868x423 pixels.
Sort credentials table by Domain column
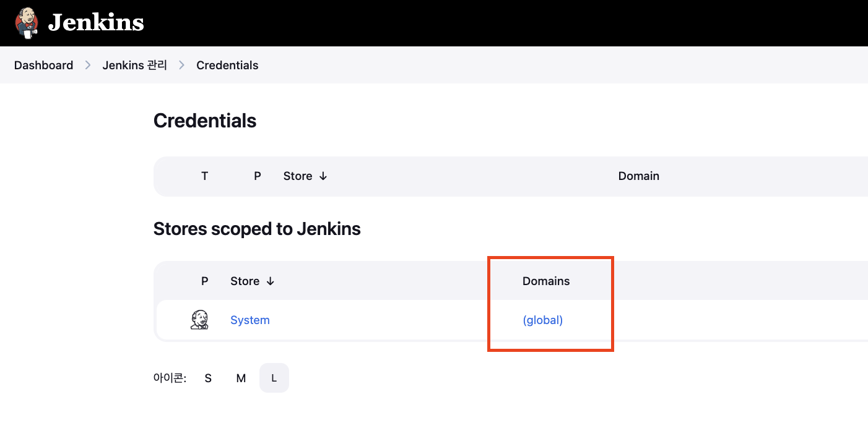point(639,176)
